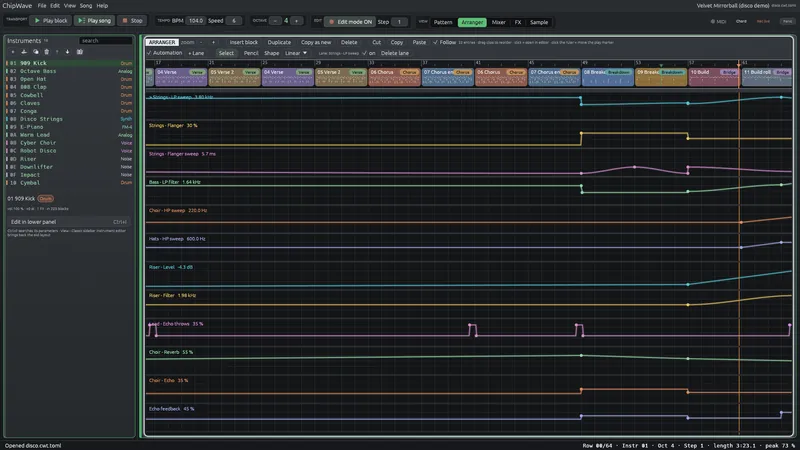Image resolution: width=800 pixels, height=450 pixels.
Task: Toggle Edit mode ON button
Action: [350, 22]
